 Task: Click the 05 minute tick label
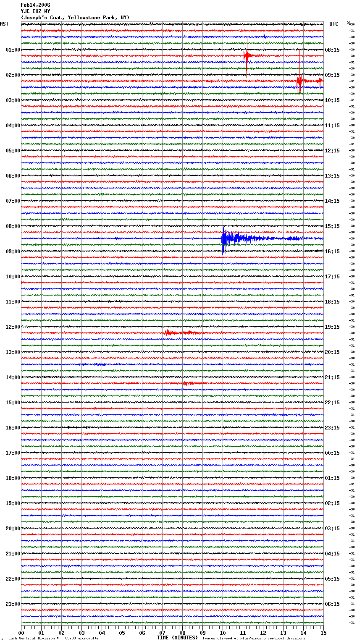(x=122, y=633)
